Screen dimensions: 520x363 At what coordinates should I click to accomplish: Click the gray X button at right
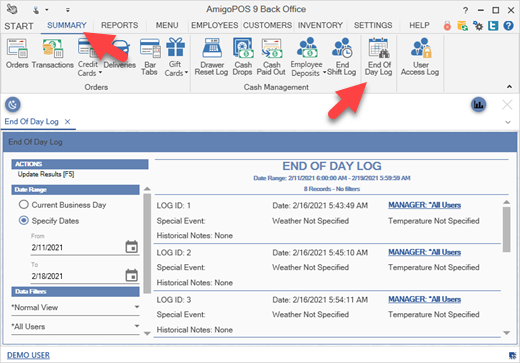(507, 105)
